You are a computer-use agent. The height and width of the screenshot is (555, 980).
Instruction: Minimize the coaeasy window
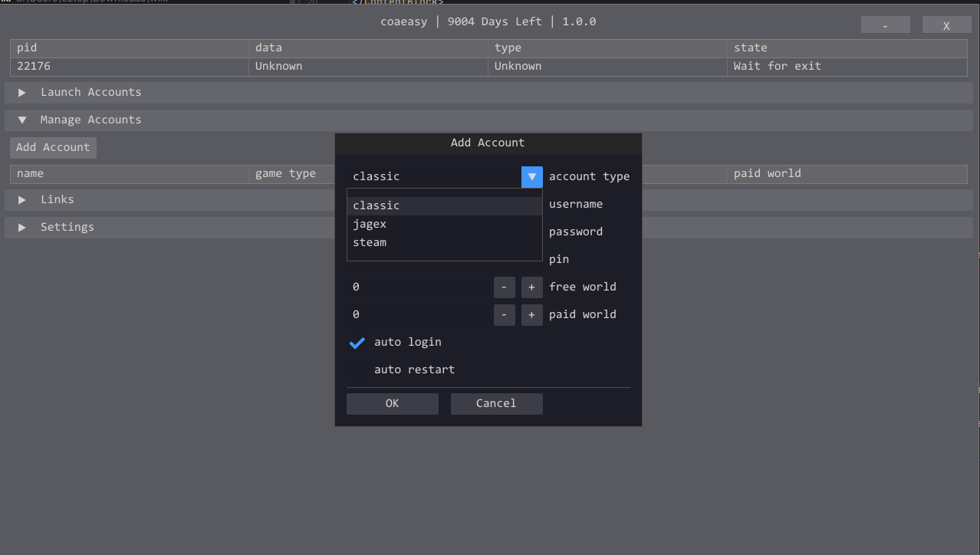(x=886, y=25)
